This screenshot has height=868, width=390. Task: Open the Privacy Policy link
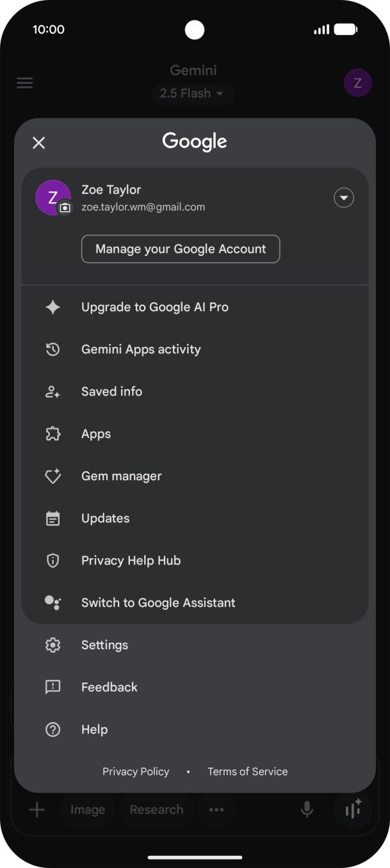point(136,771)
